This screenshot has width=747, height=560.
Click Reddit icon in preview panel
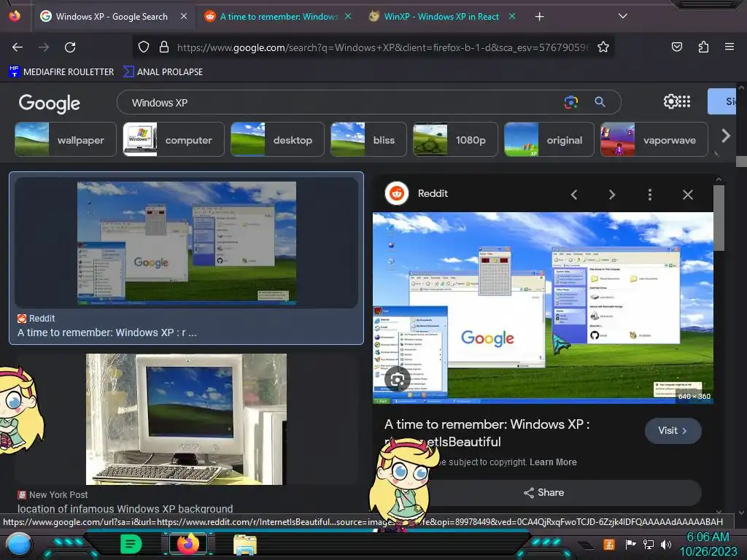pos(396,193)
